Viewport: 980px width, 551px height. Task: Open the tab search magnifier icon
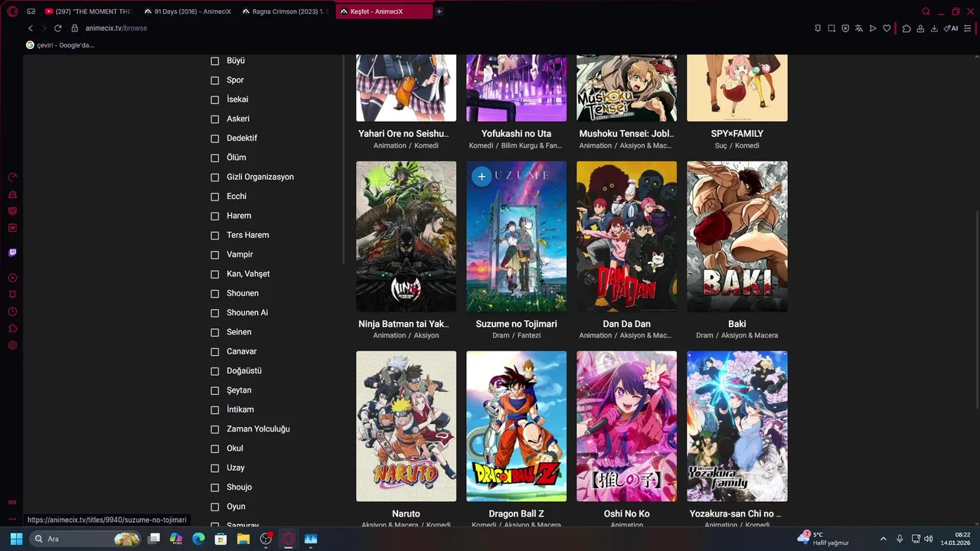(x=926, y=11)
